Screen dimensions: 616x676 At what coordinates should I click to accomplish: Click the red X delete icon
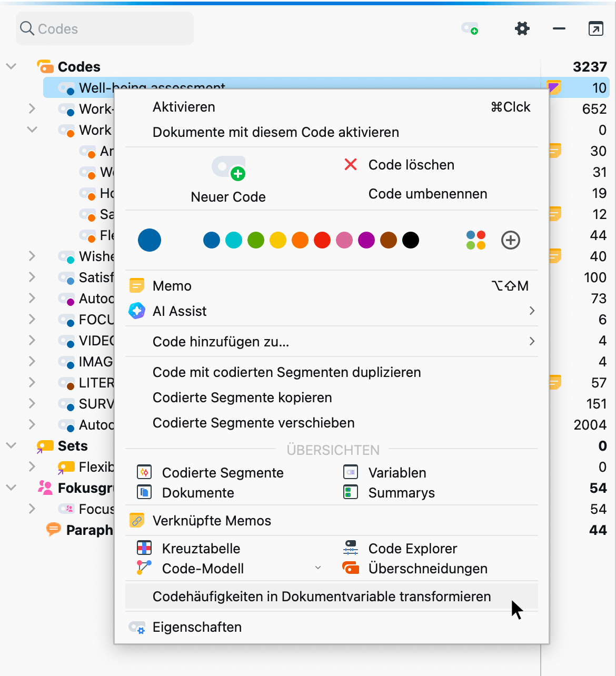point(351,165)
